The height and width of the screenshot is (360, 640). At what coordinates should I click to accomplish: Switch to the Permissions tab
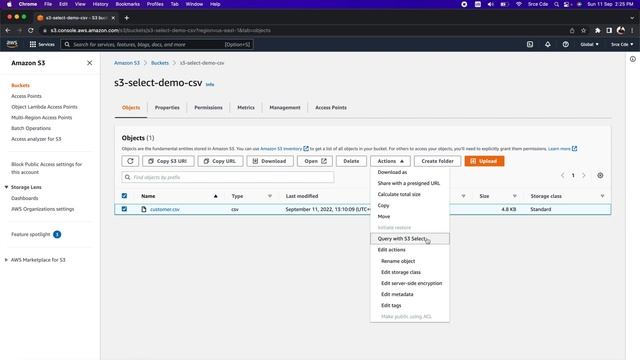[x=208, y=107]
